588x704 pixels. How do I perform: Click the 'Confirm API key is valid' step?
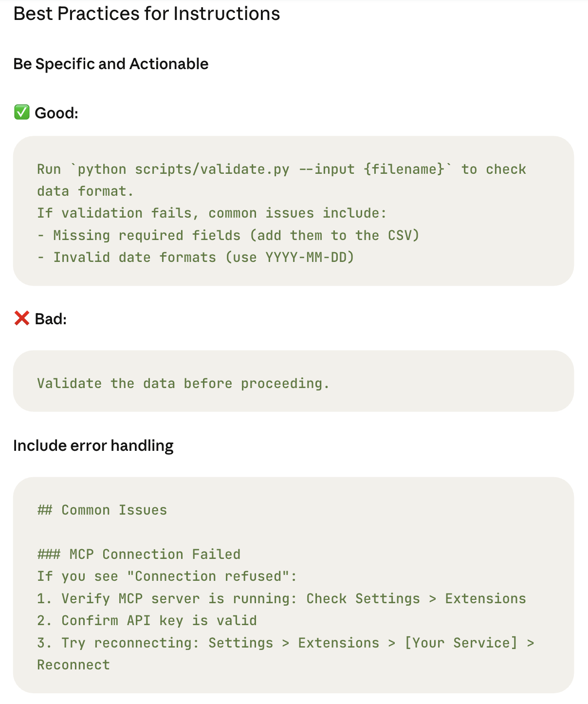pyautogui.click(x=147, y=620)
